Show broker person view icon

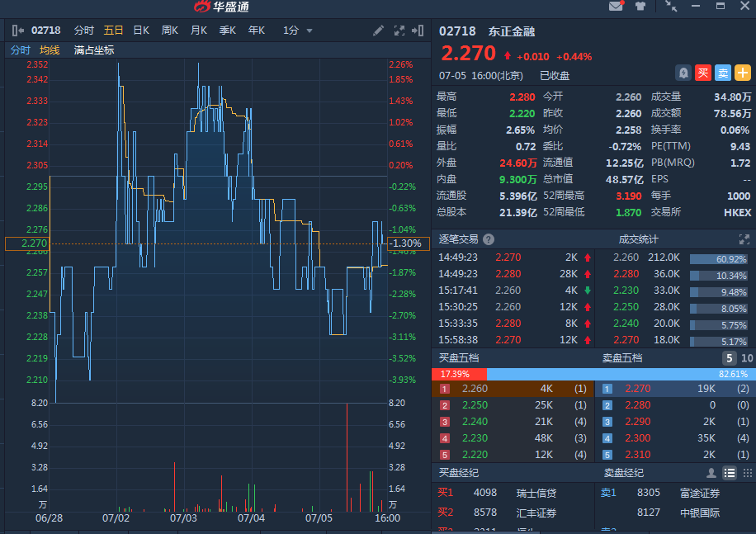711,473
